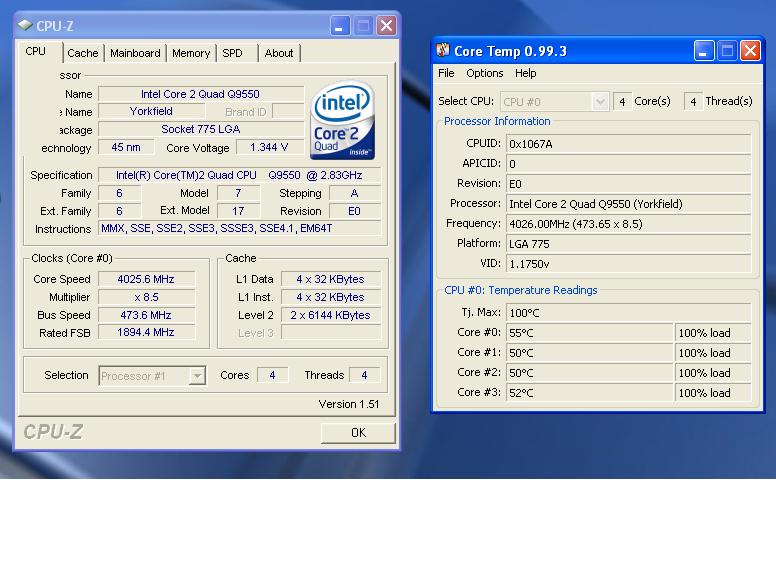Open the Help menu in Core Temp

pos(525,73)
